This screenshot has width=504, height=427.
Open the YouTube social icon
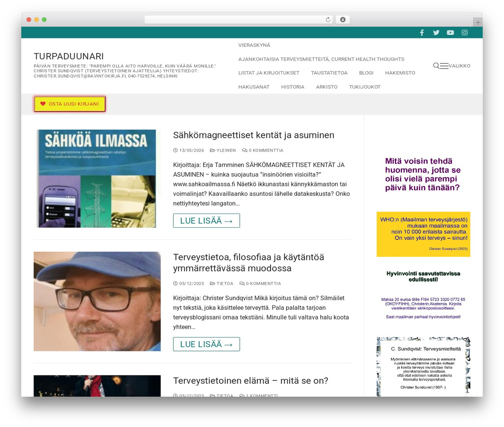pyautogui.click(x=450, y=33)
